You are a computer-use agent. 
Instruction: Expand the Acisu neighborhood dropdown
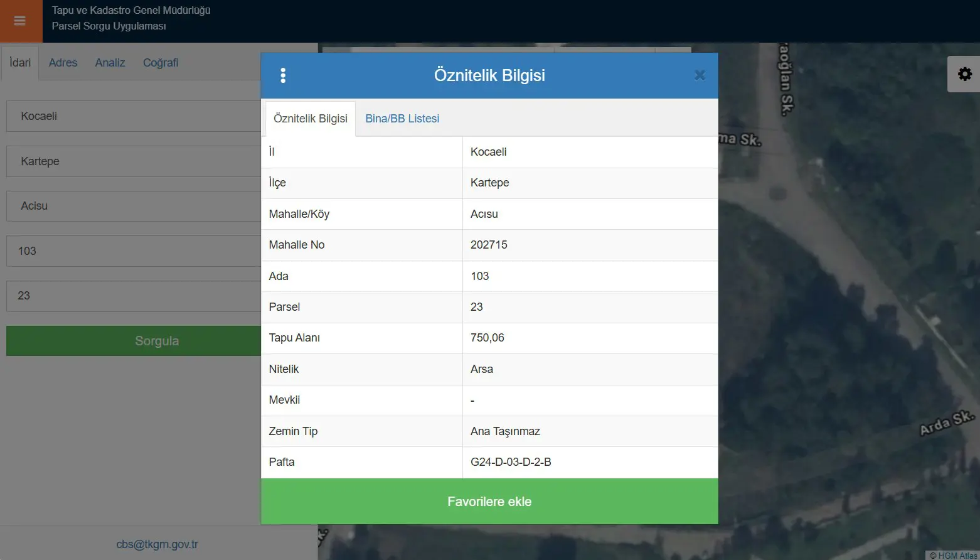point(134,206)
